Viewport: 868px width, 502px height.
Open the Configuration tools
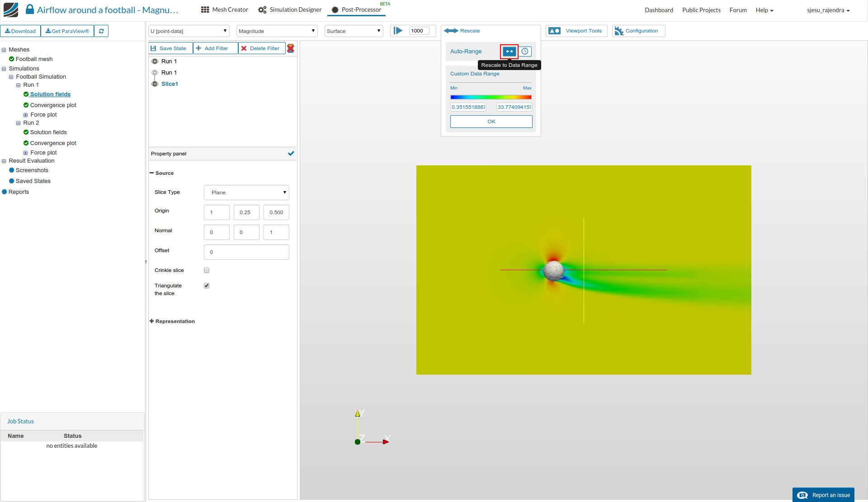tap(638, 31)
